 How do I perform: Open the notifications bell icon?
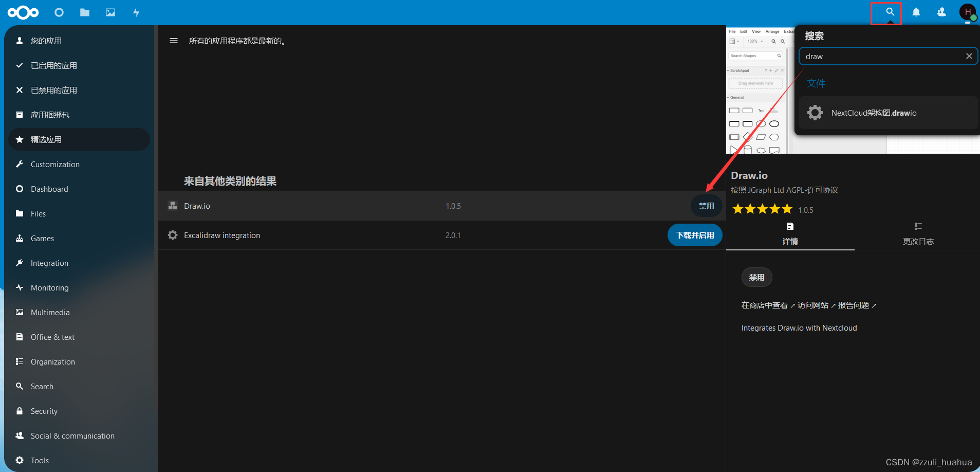[x=916, y=12]
